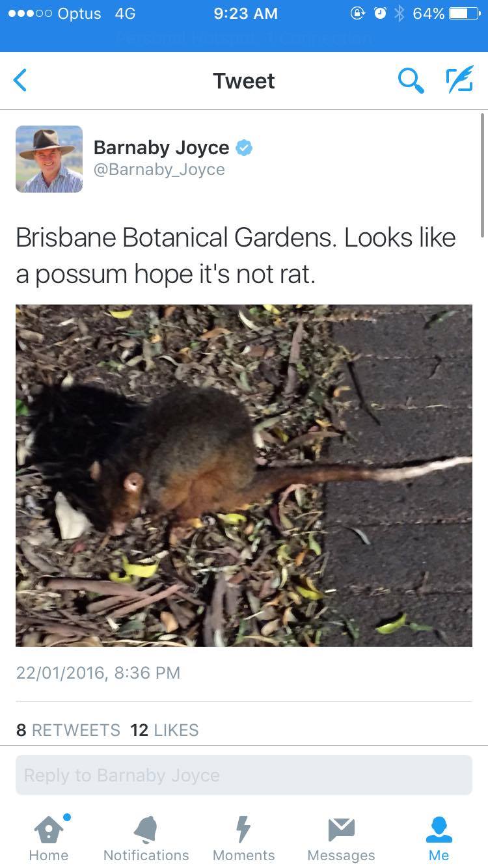
Task: Tap the battery indicator in the status bar
Action: (466, 14)
